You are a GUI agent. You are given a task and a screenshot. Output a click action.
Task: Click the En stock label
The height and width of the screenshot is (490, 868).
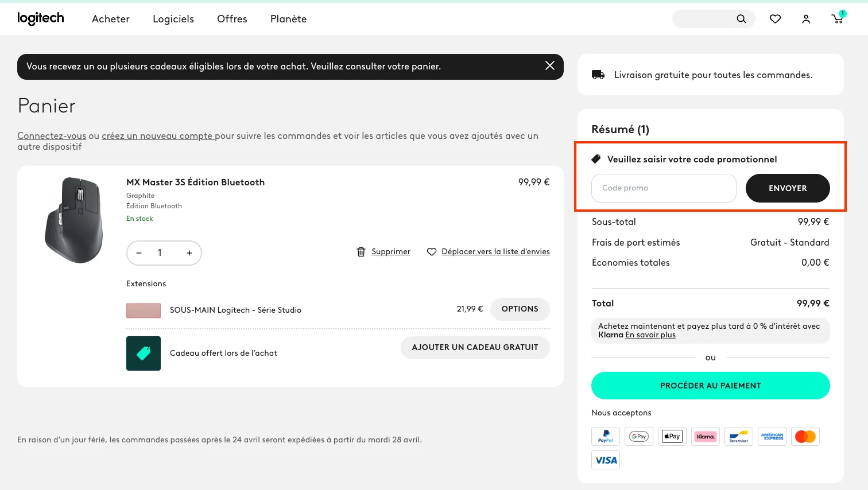click(x=139, y=219)
